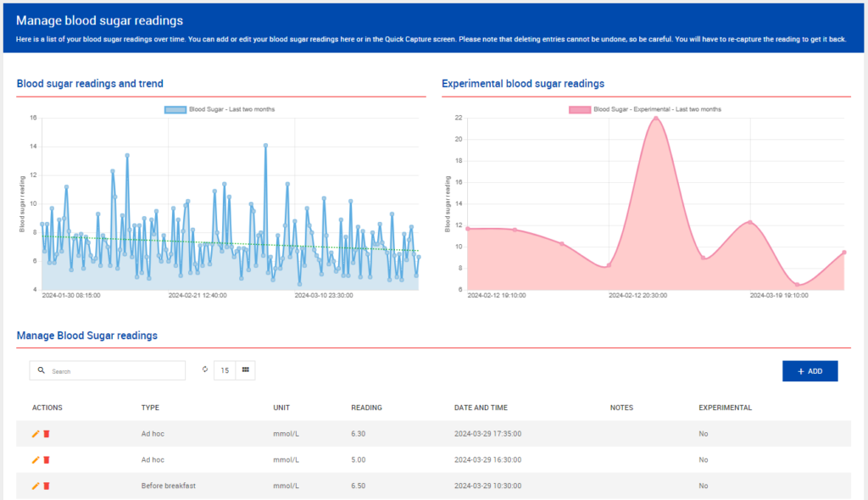
Task: Open the table columns grid icon
Action: [245, 369]
